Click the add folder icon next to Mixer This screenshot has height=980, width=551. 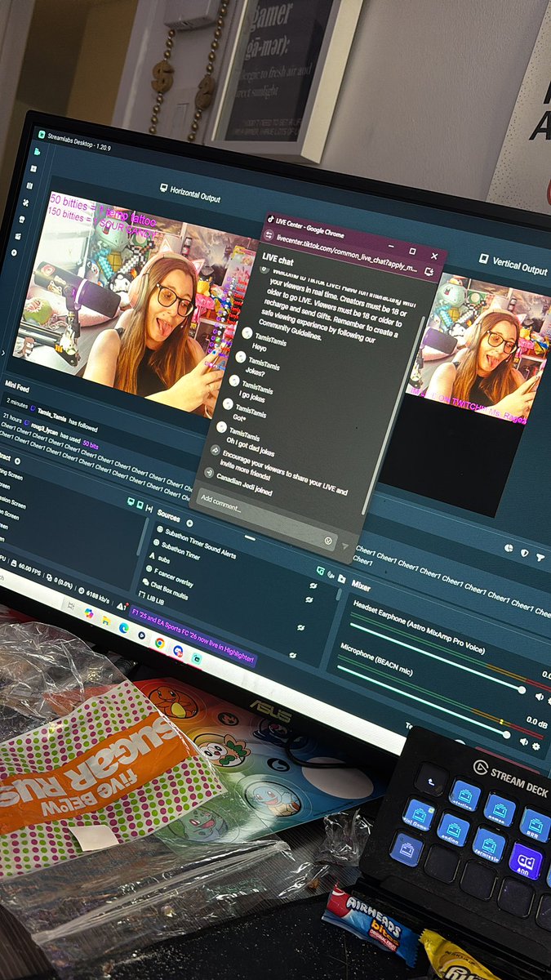tap(341, 579)
